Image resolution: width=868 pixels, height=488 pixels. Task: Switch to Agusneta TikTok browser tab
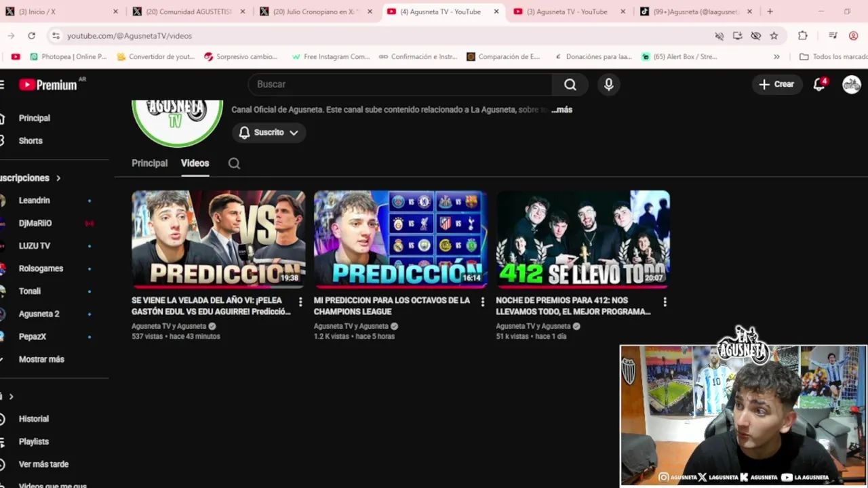tap(694, 12)
